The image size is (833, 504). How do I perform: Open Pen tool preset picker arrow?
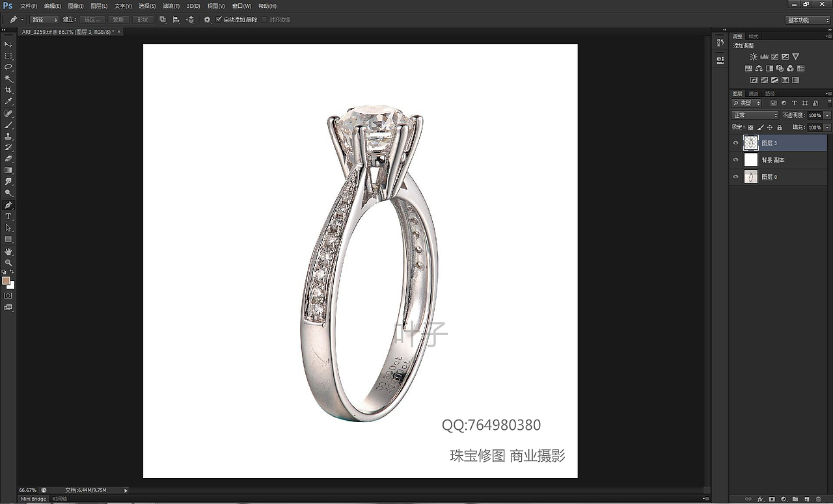pos(22,20)
